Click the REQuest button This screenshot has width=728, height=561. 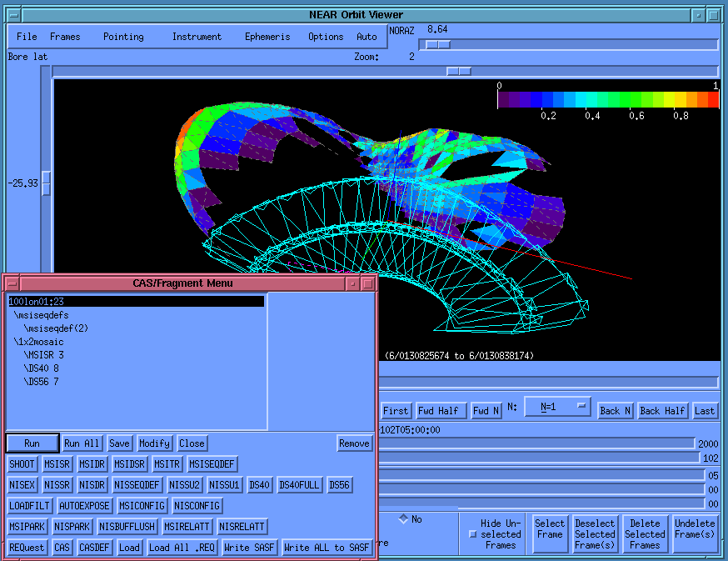[x=27, y=548]
